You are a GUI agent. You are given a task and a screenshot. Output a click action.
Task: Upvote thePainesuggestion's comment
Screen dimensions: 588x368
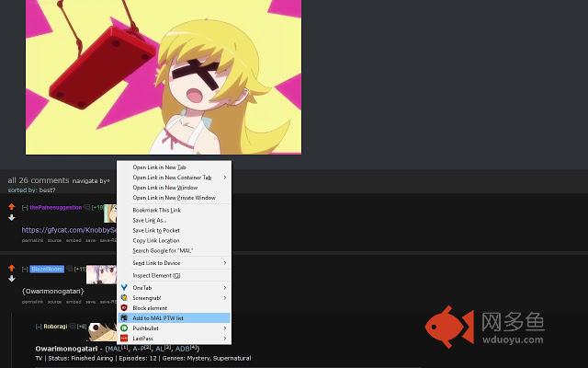[x=12, y=207]
